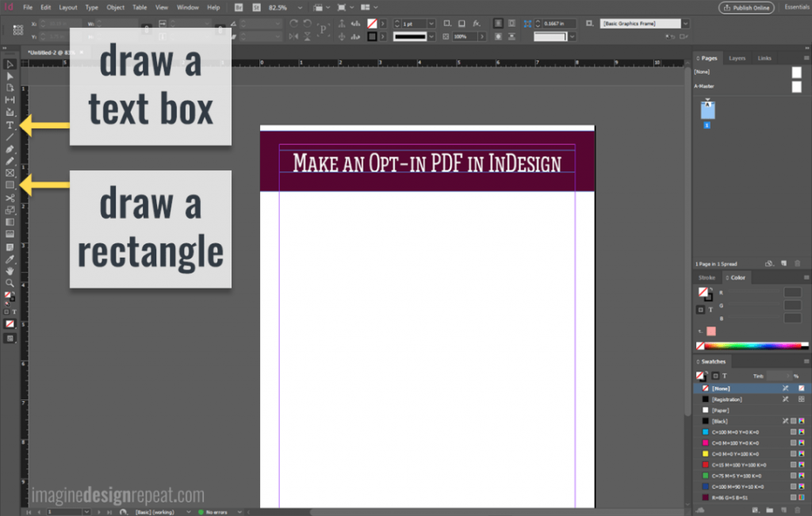Expand the Basic Graphics Frame style dropdown
This screenshot has width=812, height=516.
click(x=685, y=24)
